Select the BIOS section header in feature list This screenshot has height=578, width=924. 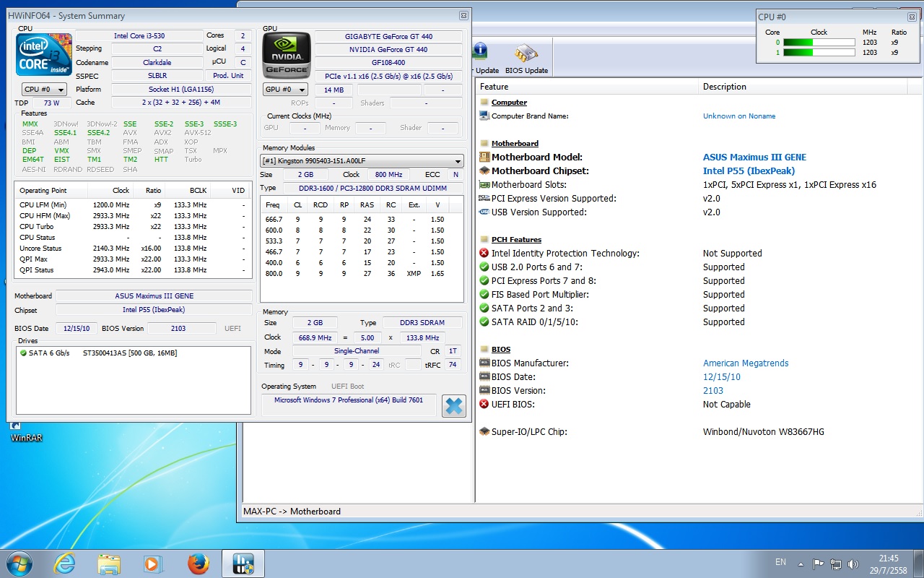pyautogui.click(x=501, y=350)
